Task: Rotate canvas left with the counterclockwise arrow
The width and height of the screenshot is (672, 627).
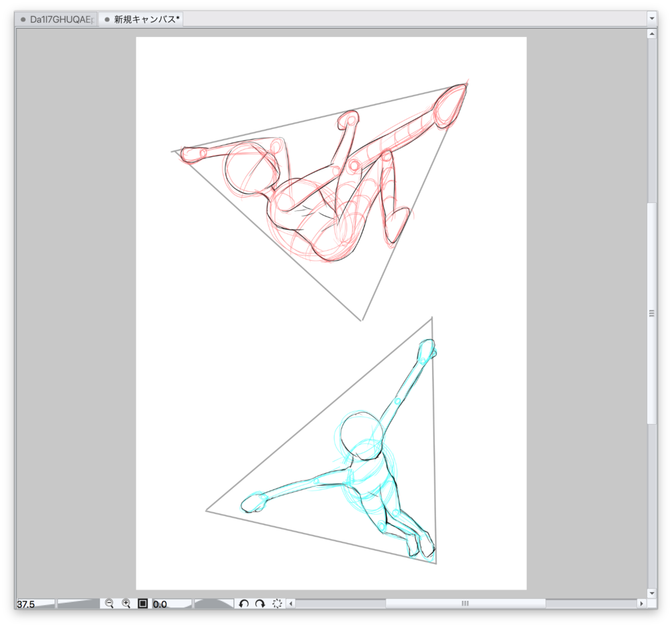Action: point(244,603)
